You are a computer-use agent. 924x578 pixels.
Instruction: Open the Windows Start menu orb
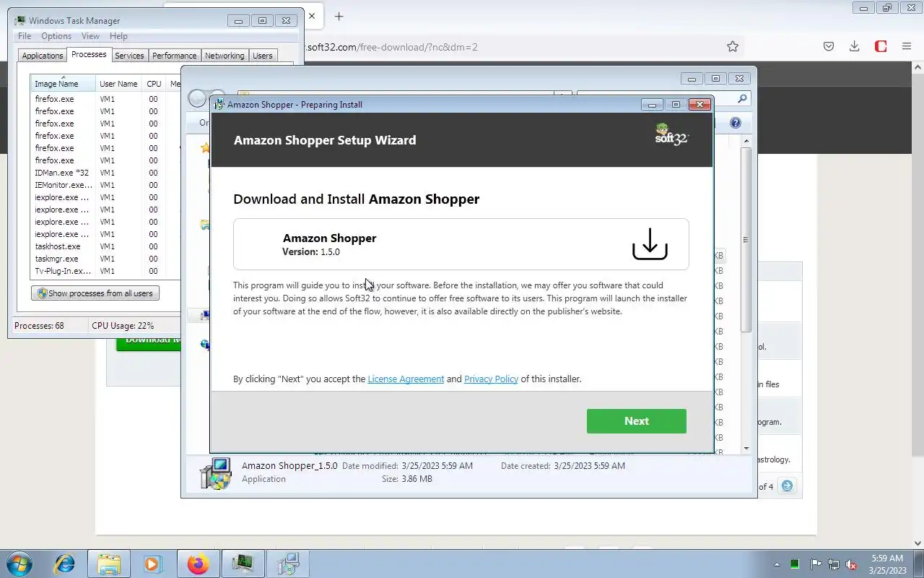tap(19, 564)
